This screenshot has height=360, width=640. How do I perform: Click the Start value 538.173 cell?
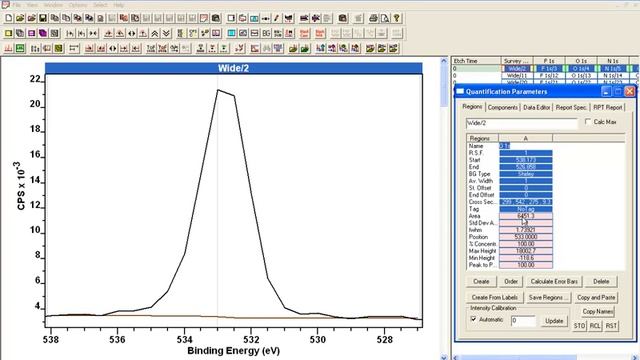[x=526, y=160]
